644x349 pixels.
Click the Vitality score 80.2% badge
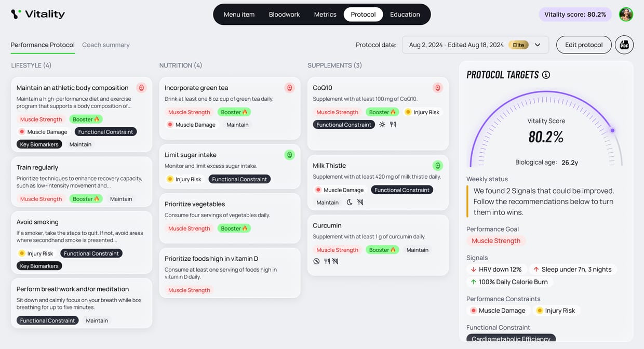575,15
